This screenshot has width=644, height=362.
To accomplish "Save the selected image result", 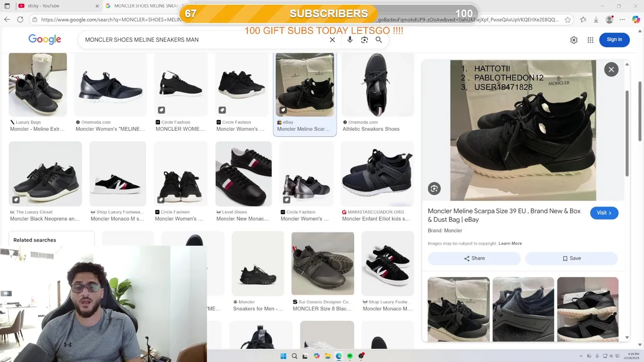I will pos(572,258).
